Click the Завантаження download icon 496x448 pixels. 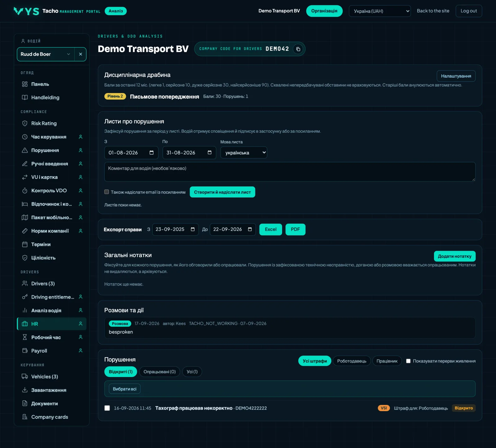(25, 390)
